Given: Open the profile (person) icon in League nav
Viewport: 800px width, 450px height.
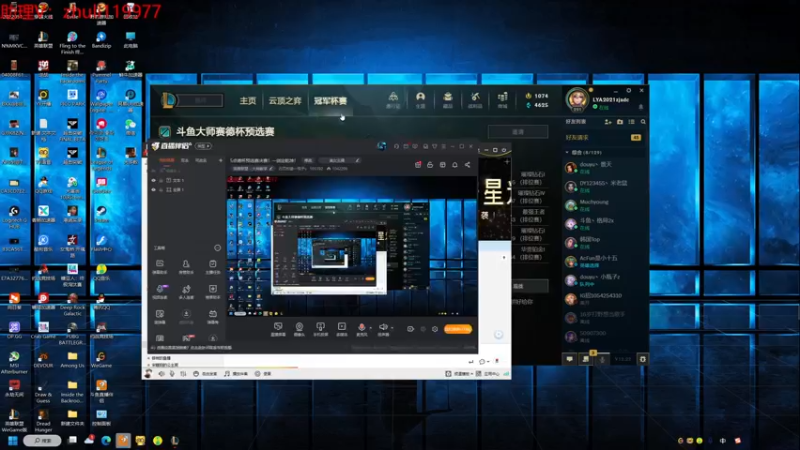Looking at the screenshot, I should coord(420,98).
